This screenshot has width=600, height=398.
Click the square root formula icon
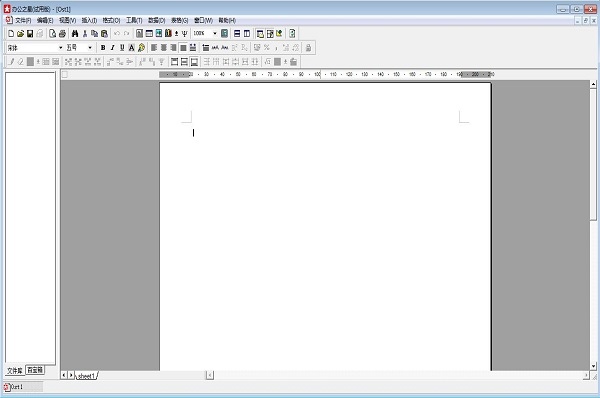pos(268,62)
